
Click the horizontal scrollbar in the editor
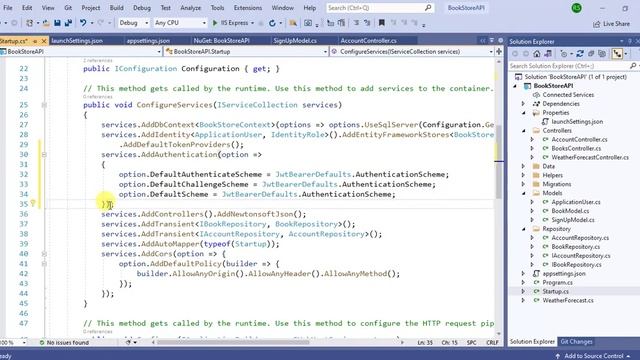click(233, 342)
